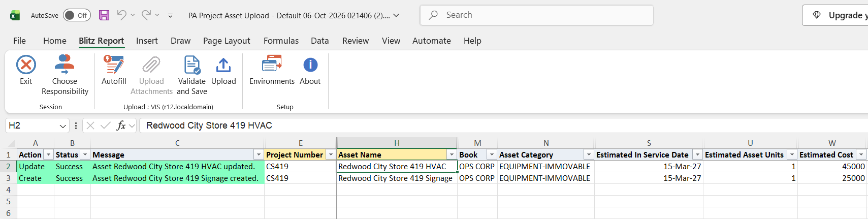
Task: Switch to the View tab
Action: [x=391, y=41]
